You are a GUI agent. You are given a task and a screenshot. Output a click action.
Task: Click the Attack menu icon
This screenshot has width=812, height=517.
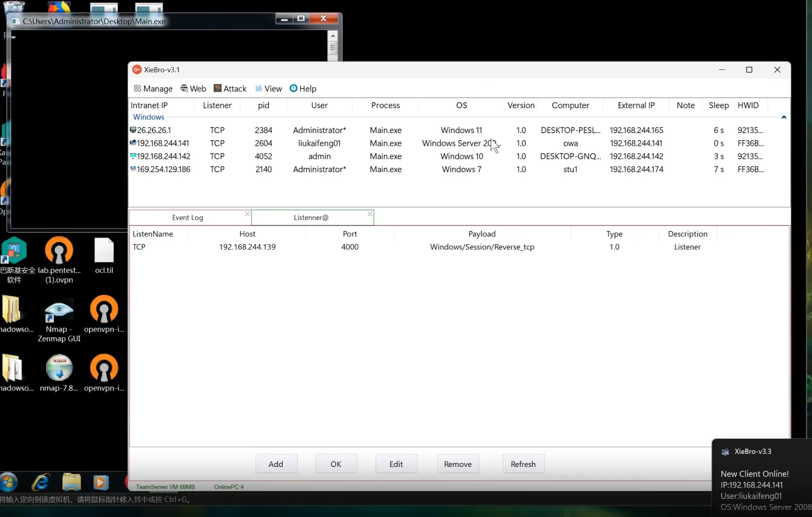217,88
